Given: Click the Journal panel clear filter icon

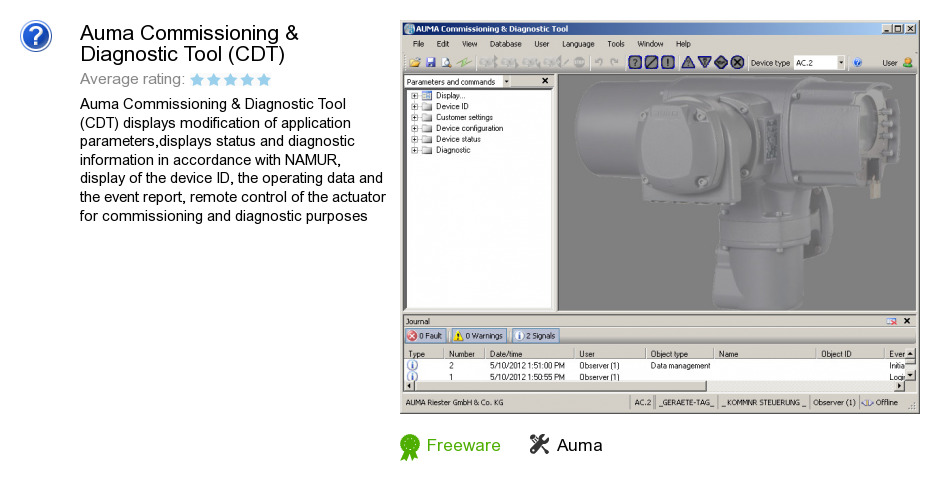Looking at the screenshot, I should point(891,321).
